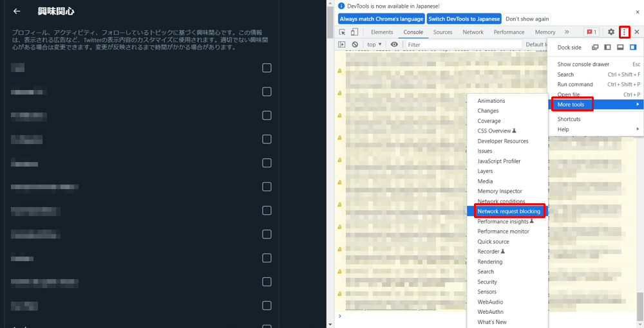
Task: Tick the last fully visible interest checkbox
Action: tap(267, 305)
